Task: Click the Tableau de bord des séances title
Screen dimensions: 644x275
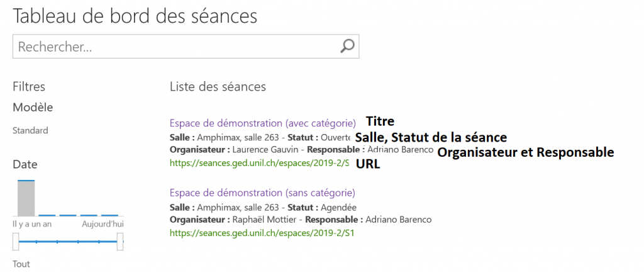Action: pyautogui.click(x=135, y=16)
